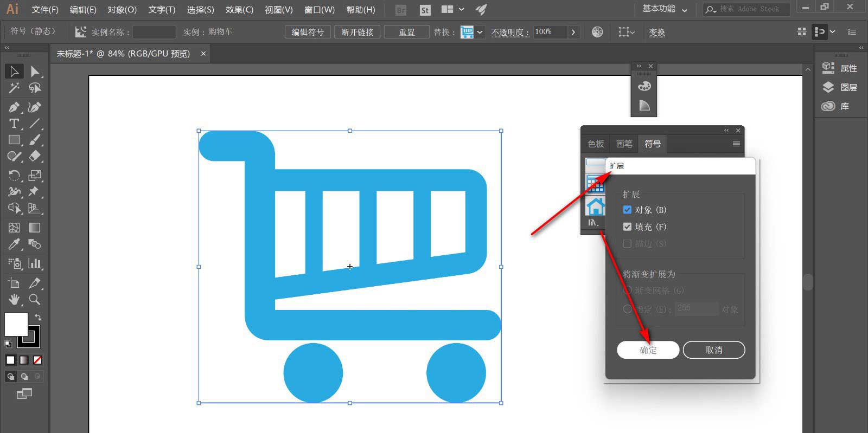Image resolution: width=868 pixels, height=433 pixels.
Task: Expand the opacity options arrow
Action: click(573, 32)
